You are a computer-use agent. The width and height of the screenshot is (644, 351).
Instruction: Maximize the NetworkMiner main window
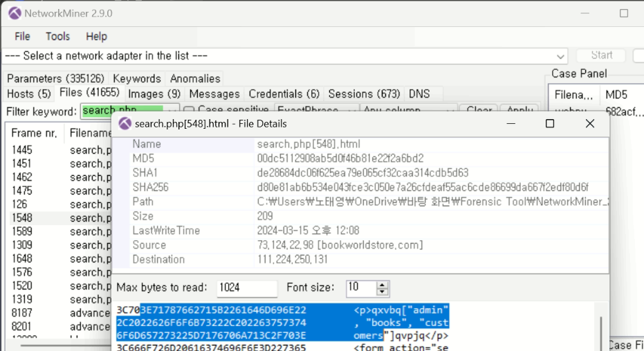tap(624, 13)
